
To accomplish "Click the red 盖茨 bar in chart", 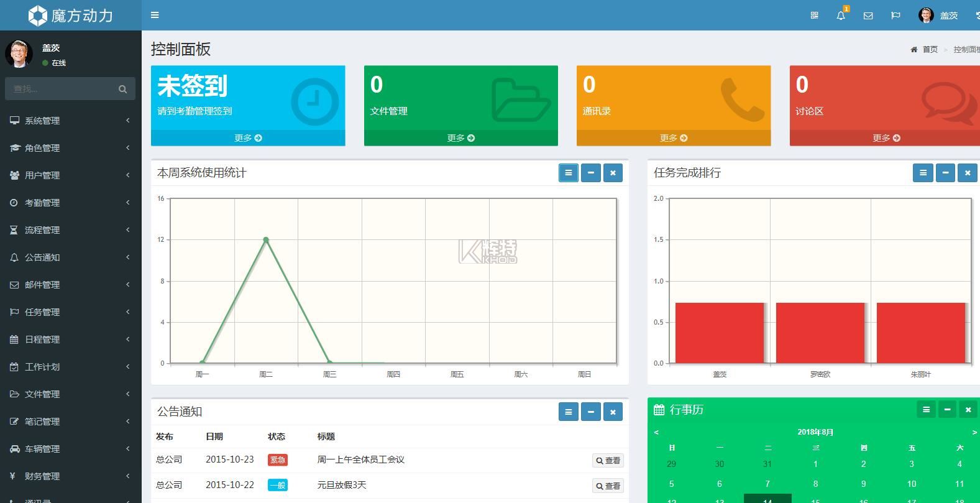I will (x=719, y=333).
